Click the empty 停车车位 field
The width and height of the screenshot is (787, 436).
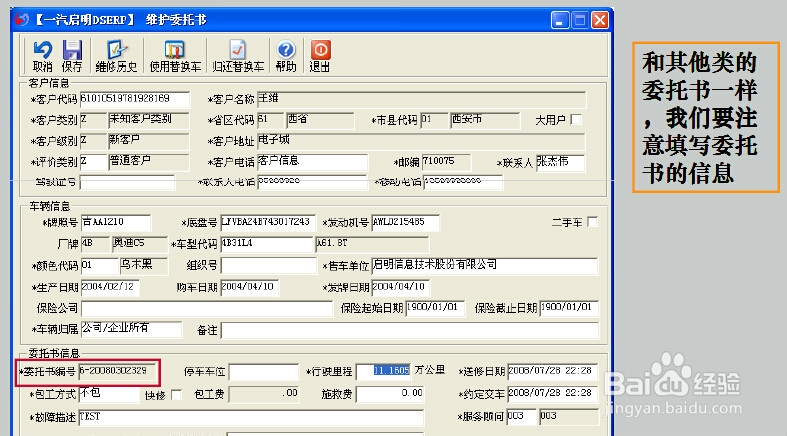point(264,372)
